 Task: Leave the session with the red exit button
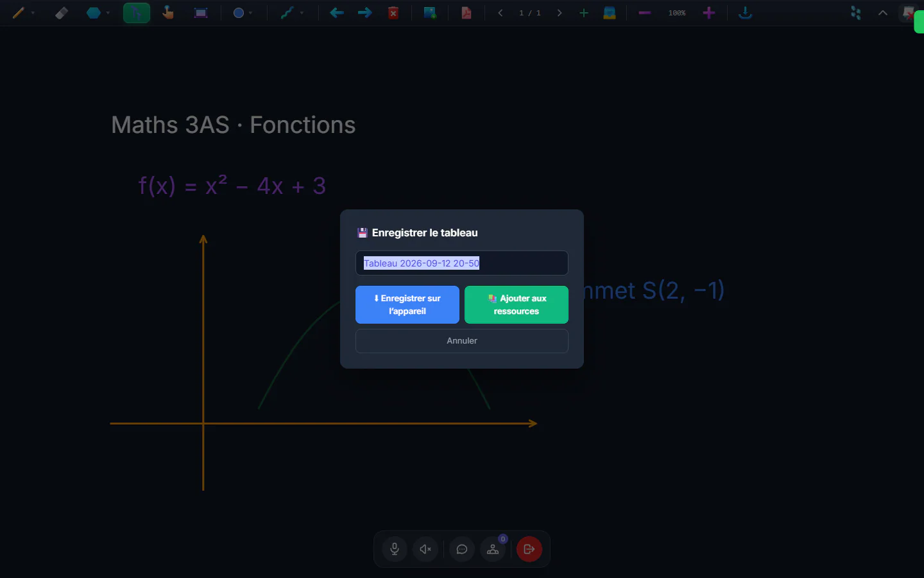click(529, 549)
